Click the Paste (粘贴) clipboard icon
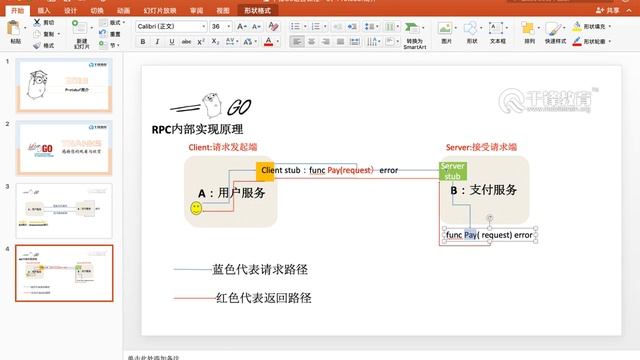Viewport: 640px width, 360px height. click(14, 29)
